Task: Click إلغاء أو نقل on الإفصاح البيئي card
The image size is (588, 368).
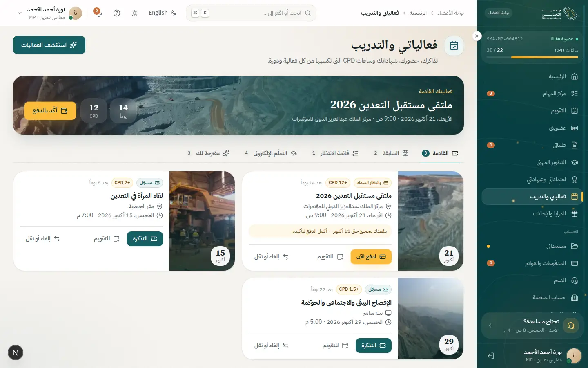Action: tap(271, 346)
